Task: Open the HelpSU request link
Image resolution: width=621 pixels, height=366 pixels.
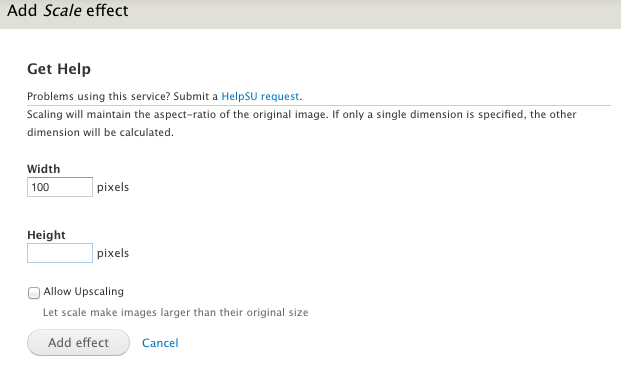Action: [x=260, y=96]
